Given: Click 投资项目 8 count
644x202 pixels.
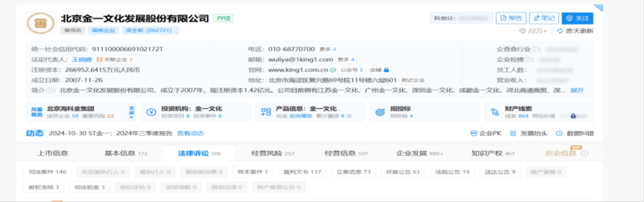Looking at the screenshot, I should coord(175,117).
